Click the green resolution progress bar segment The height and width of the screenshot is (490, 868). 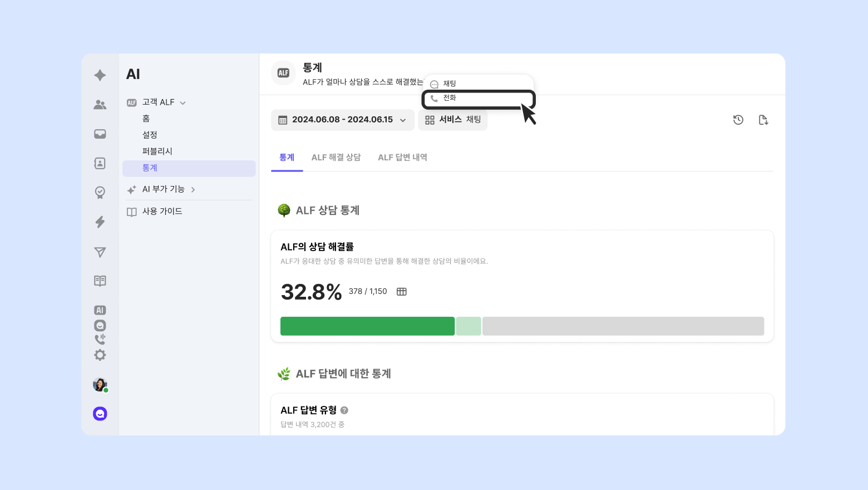[367, 326]
